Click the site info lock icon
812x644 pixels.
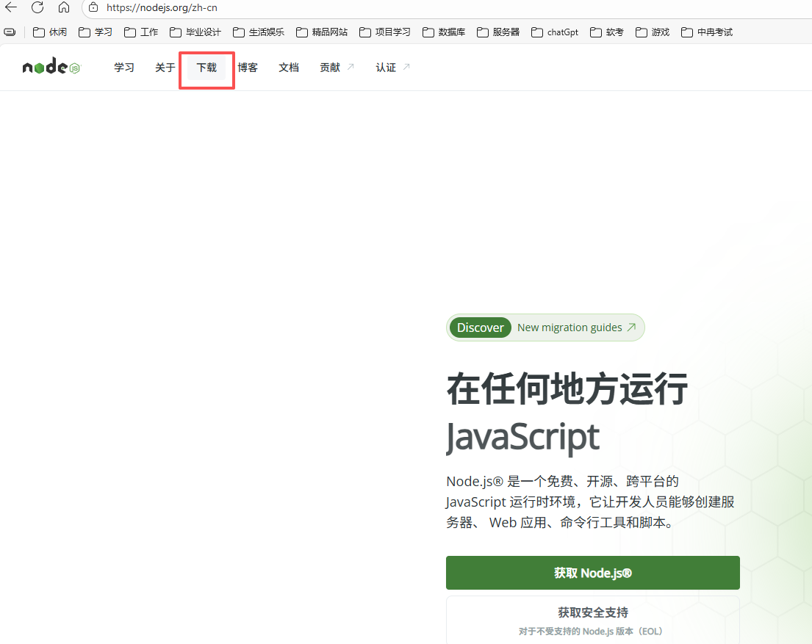click(93, 7)
